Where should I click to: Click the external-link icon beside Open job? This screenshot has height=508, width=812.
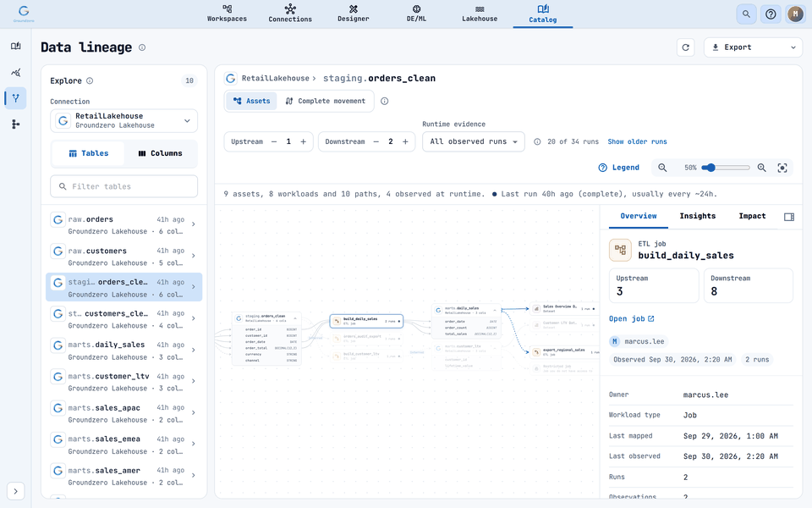651,319
